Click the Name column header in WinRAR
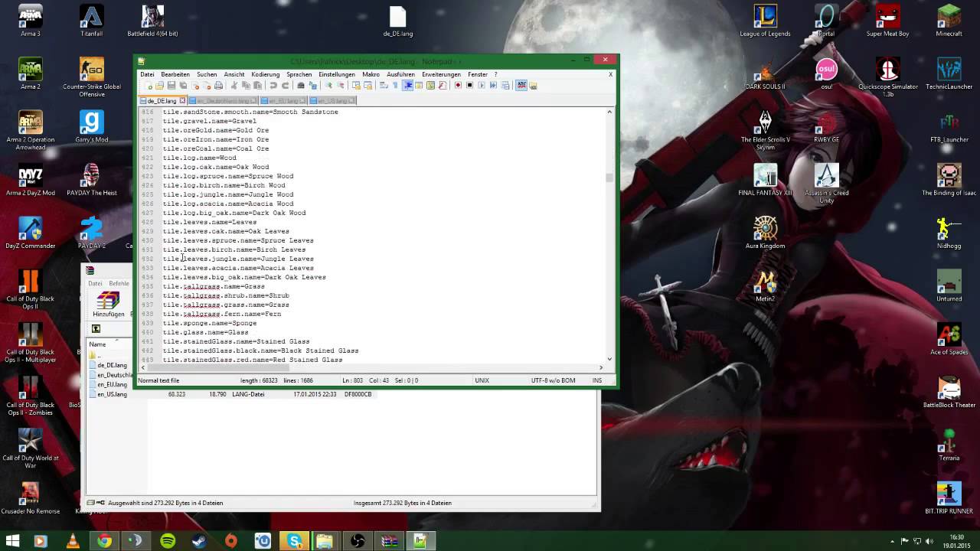Screen dimensions: 980x551 point(97,344)
